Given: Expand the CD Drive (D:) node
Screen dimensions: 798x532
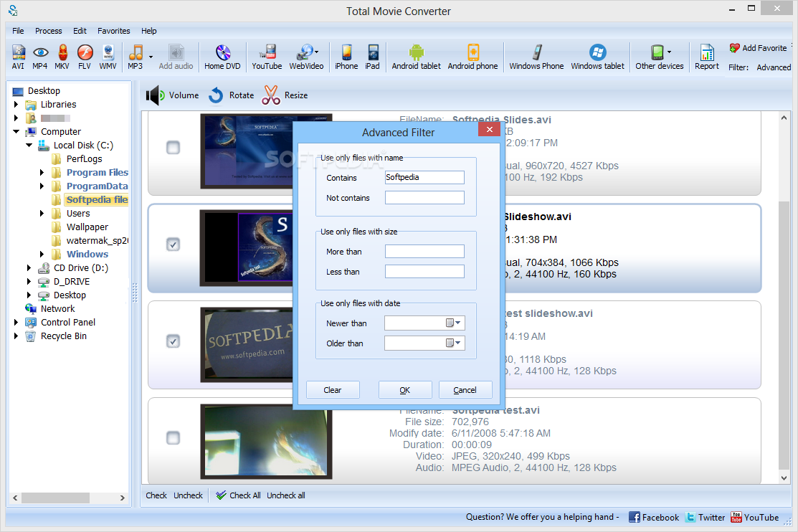Looking at the screenshot, I should pos(29,267).
